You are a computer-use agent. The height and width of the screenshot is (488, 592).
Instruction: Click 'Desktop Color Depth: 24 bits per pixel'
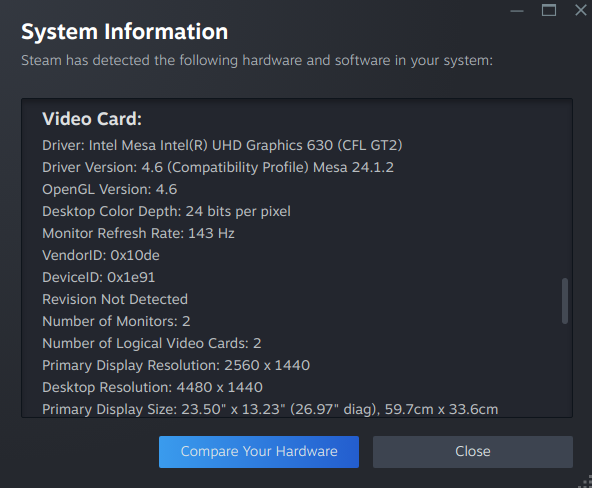pyautogui.click(x=166, y=211)
